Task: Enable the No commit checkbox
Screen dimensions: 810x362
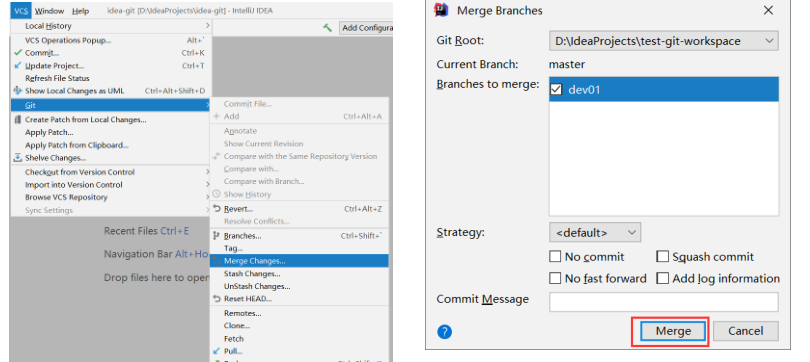Action: tap(555, 257)
